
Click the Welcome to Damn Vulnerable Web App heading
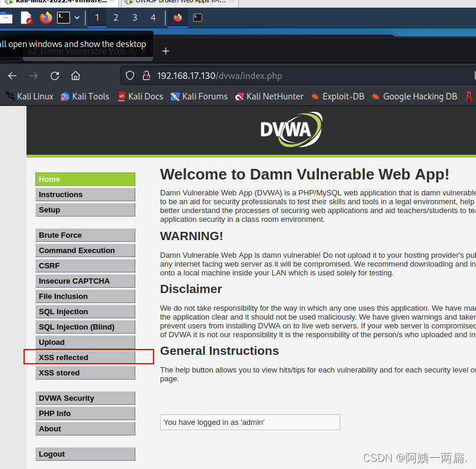point(304,175)
